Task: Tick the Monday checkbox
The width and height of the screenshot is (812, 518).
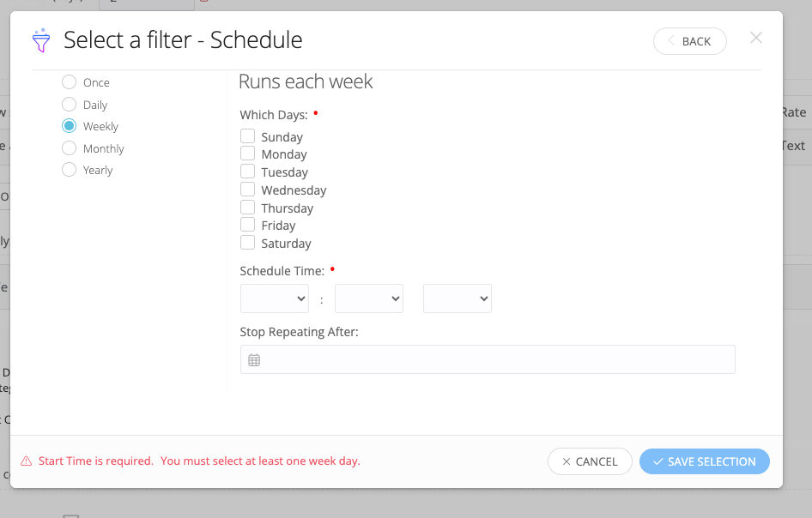Action: click(x=247, y=154)
